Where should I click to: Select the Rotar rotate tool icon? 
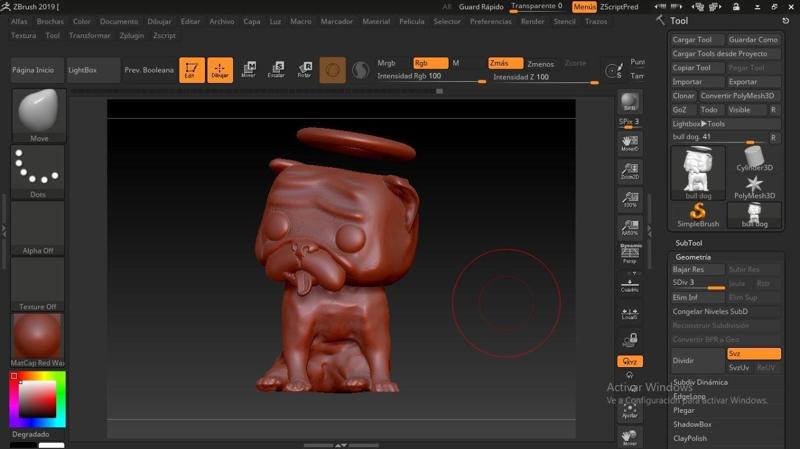[x=304, y=70]
